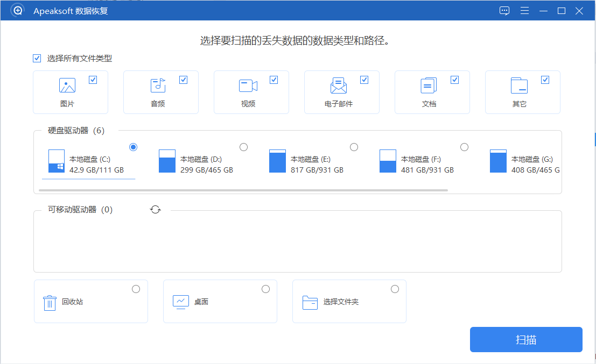Uncheck the Video (视频) checkbox

coord(274,80)
